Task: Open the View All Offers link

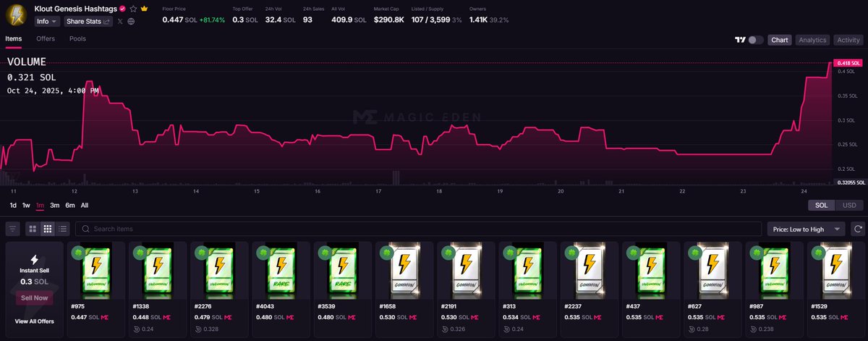Action: [x=34, y=321]
